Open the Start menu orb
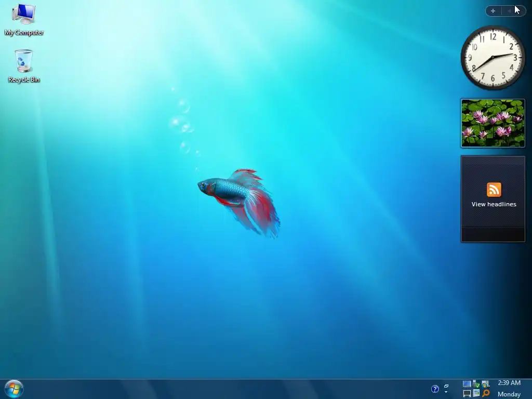The height and width of the screenshot is (399, 532). tap(14, 389)
